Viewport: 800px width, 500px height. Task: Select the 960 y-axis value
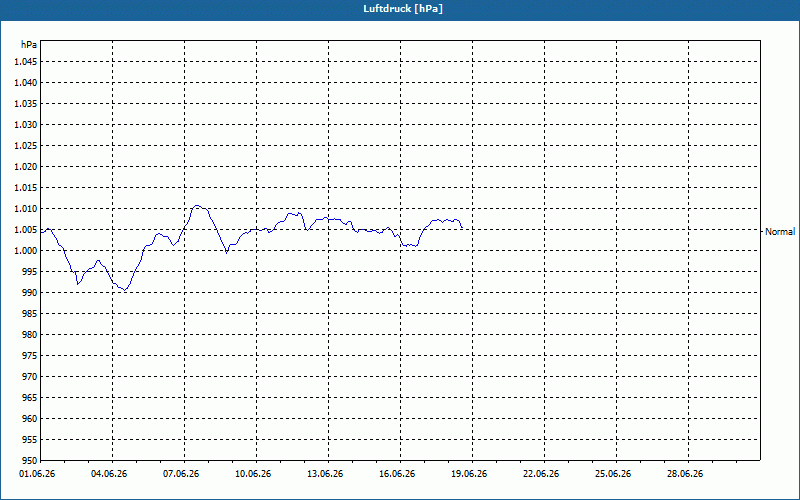30,418
